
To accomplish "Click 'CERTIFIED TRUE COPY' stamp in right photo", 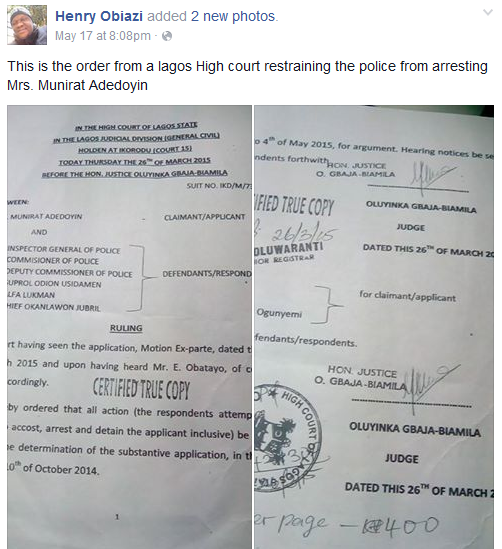I will pyautogui.click(x=294, y=206).
